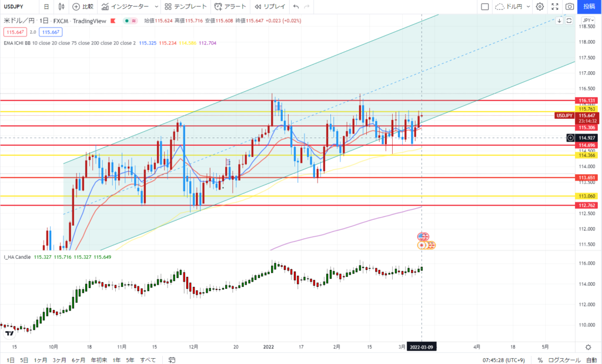Set range to 6ヶ月

coord(78,360)
